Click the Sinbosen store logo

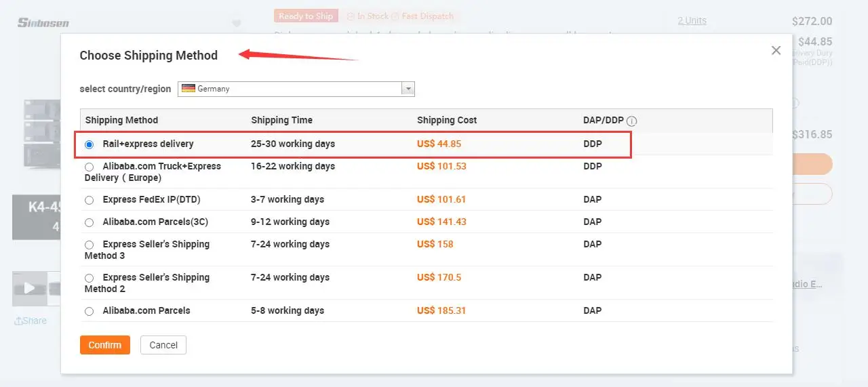tap(43, 22)
